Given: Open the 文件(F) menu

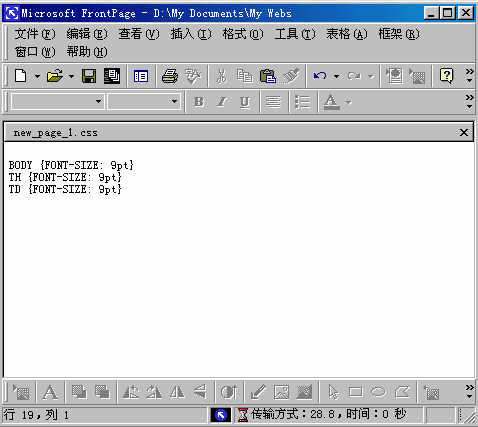Looking at the screenshot, I should (x=35, y=34).
